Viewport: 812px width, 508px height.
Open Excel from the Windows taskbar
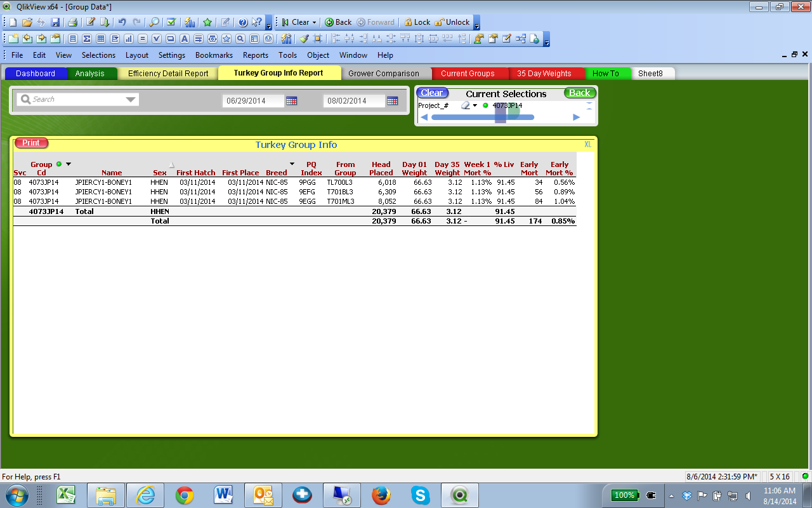(x=66, y=495)
